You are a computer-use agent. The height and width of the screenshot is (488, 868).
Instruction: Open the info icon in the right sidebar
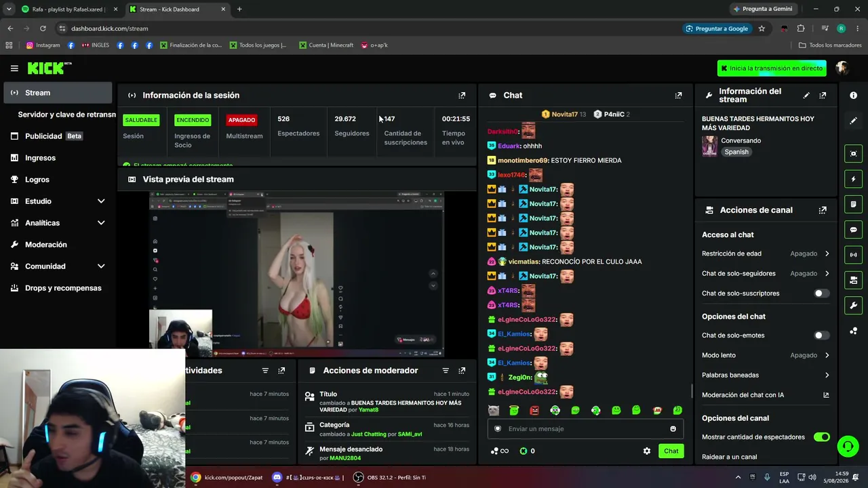click(x=853, y=96)
